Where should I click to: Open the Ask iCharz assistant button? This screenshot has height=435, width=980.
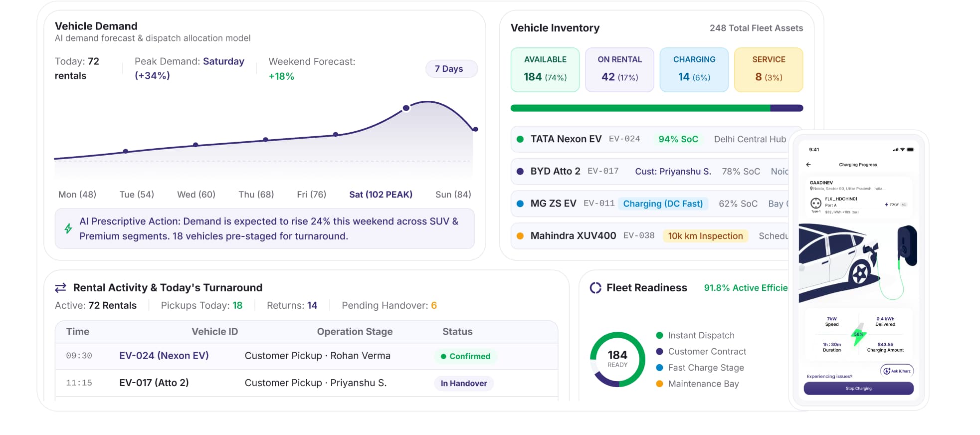pyautogui.click(x=897, y=371)
